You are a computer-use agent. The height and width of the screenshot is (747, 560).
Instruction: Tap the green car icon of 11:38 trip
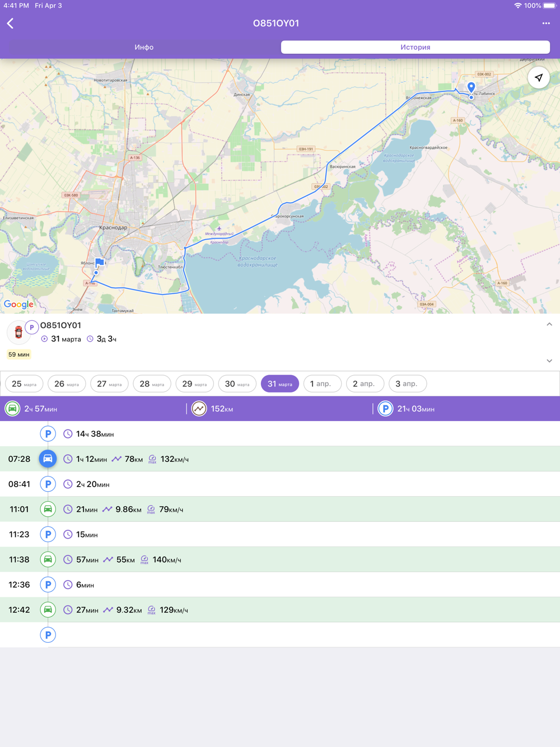click(x=48, y=559)
